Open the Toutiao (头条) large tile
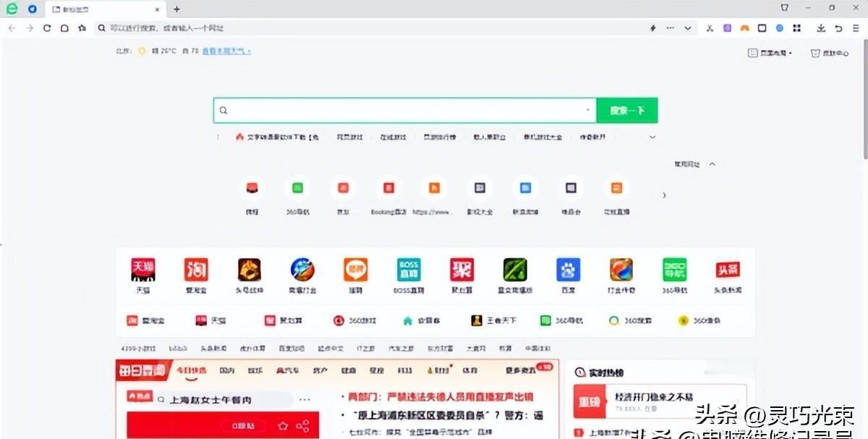This screenshot has height=439, width=868. [x=728, y=275]
